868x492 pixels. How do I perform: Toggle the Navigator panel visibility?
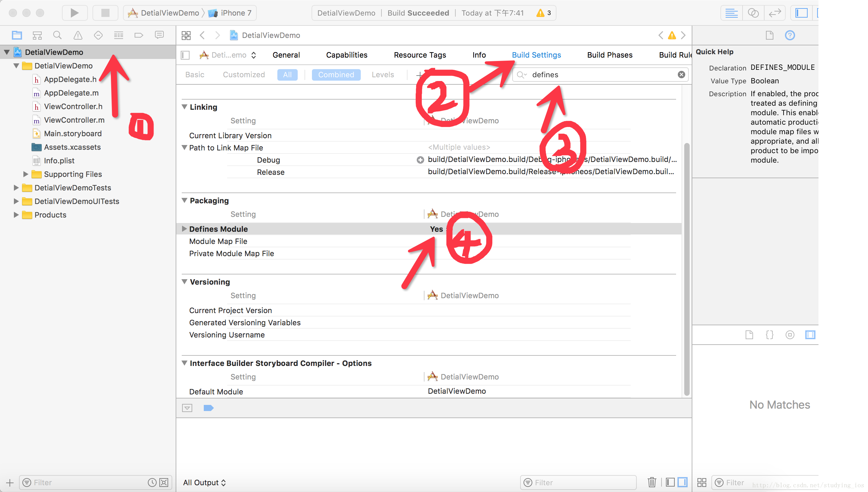802,13
